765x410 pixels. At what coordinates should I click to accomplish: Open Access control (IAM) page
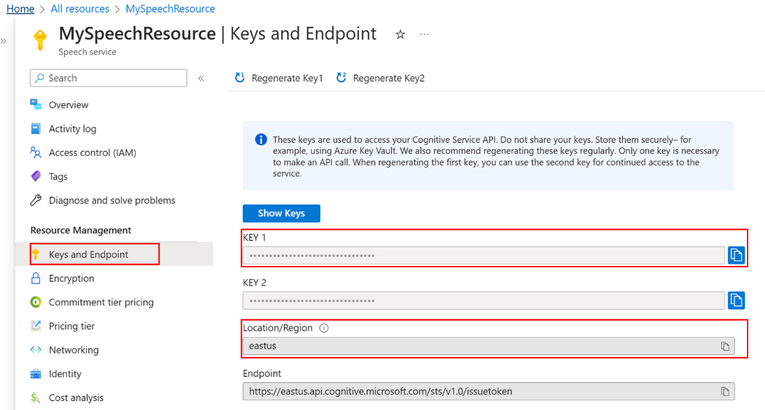pos(92,153)
